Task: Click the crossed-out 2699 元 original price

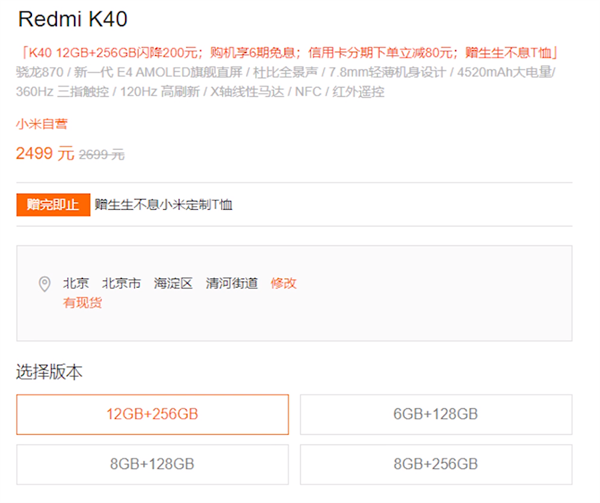Action: tap(101, 155)
